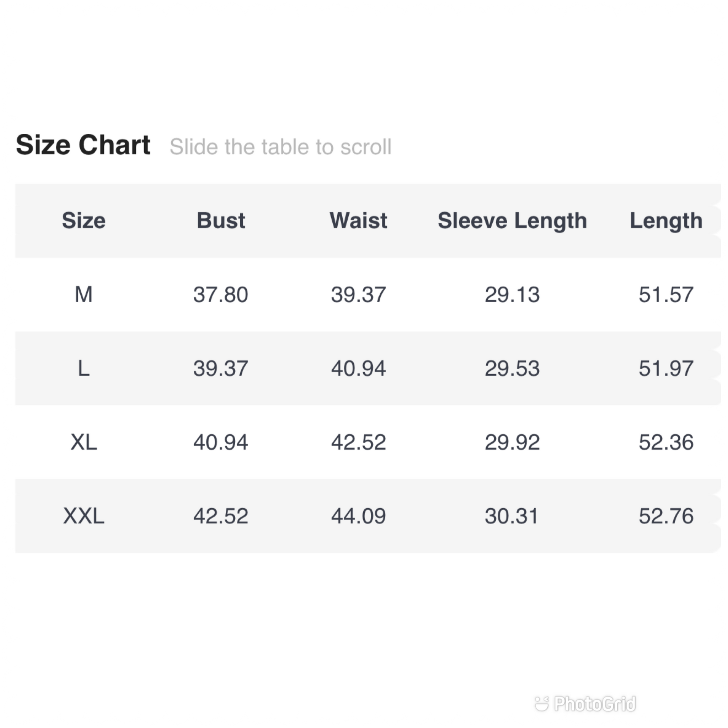Select the Size Chart heading
This screenshot has width=728, height=728.
click(83, 145)
